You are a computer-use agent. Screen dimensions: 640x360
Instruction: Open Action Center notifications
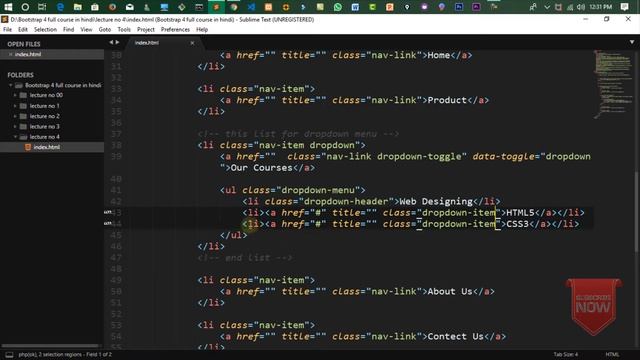[624, 7]
